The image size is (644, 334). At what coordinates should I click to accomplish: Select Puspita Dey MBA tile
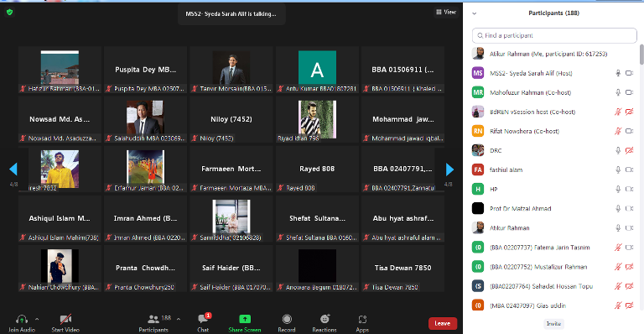coord(145,70)
